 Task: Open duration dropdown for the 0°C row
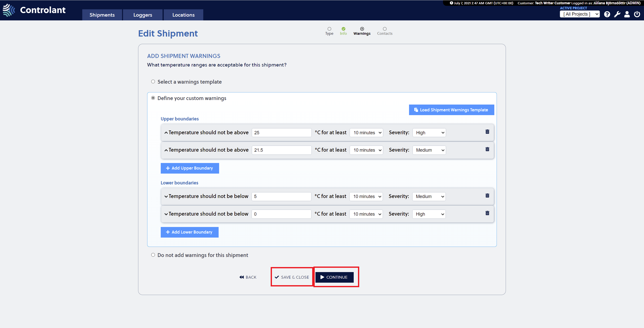[x=366, y=214]
